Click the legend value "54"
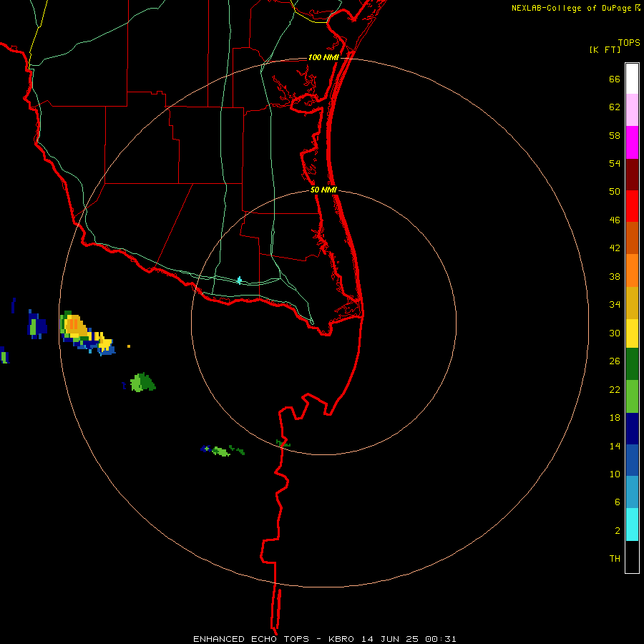The height and width of the screenshot is (644, 644). click(x=615, y=163)
